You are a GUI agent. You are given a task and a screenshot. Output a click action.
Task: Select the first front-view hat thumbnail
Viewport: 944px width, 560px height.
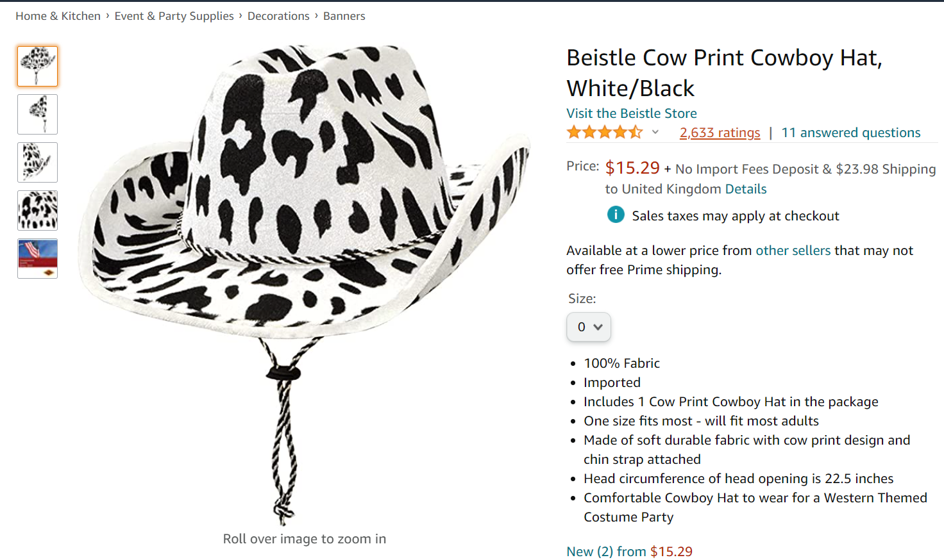38,66
